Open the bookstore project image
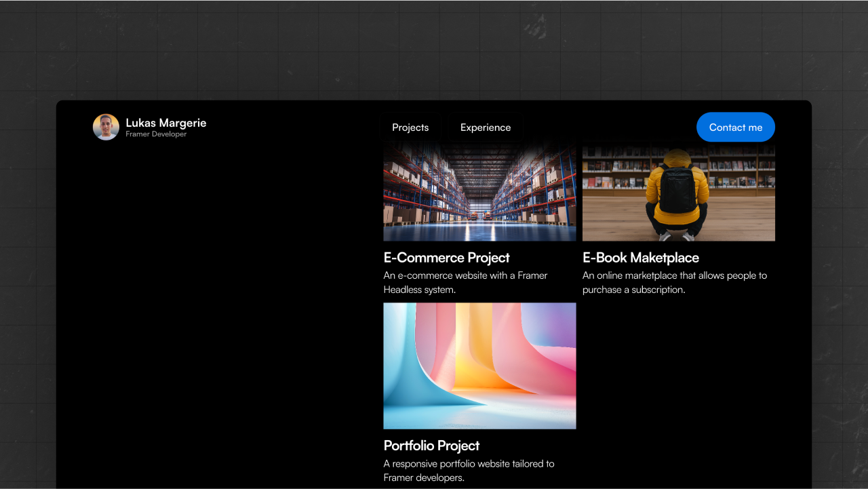The image size is (868, 489). [x=678, y=191]
